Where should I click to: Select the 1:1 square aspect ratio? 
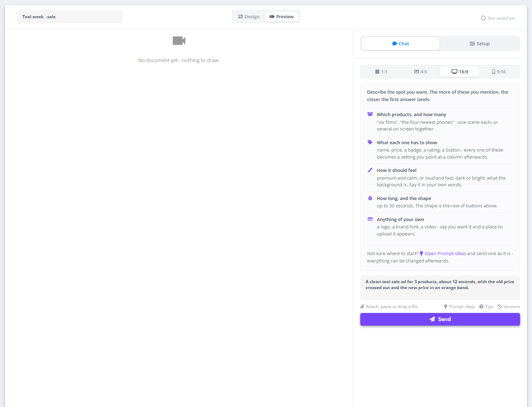381,72
